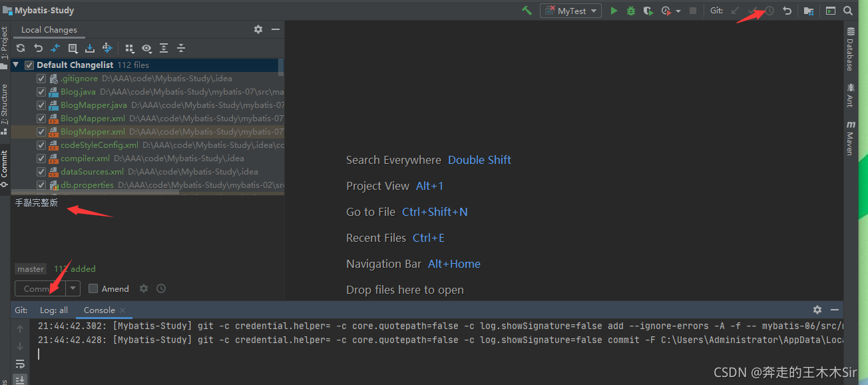Enable the Amend checkbox

pos(93,288)
